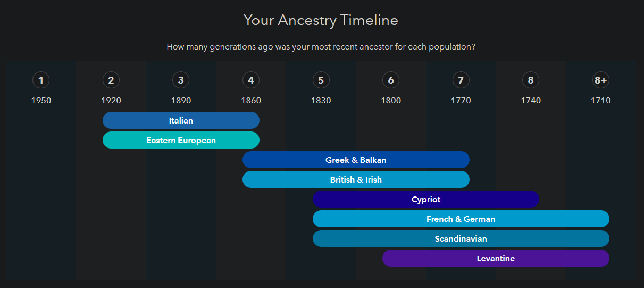Select the Scandinavian ancestry bar
Viewport: 644px width, 288px height.
pos(461,238)
